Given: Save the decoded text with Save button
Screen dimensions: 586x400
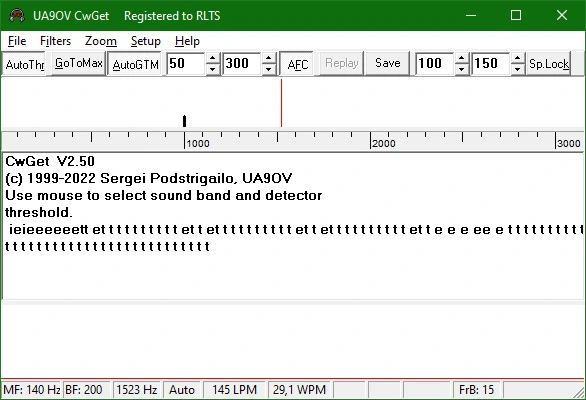Looking at the screenshot, I should point(388,64).
